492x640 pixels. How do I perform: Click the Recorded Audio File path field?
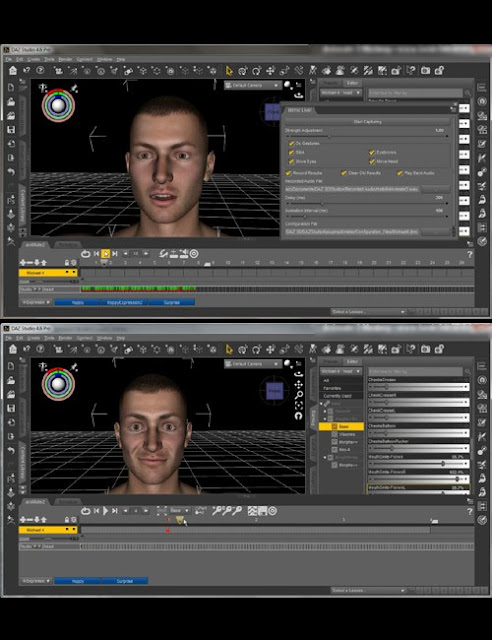pos(352,189)
